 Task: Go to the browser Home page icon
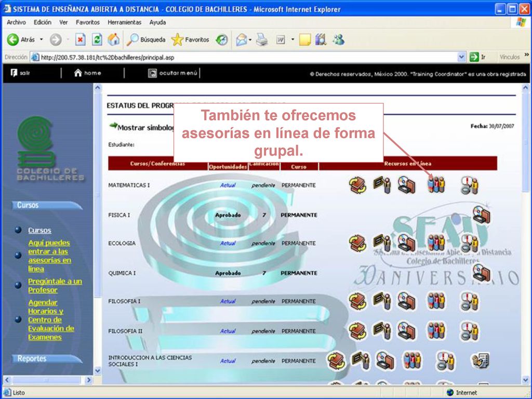pos(114,39)
